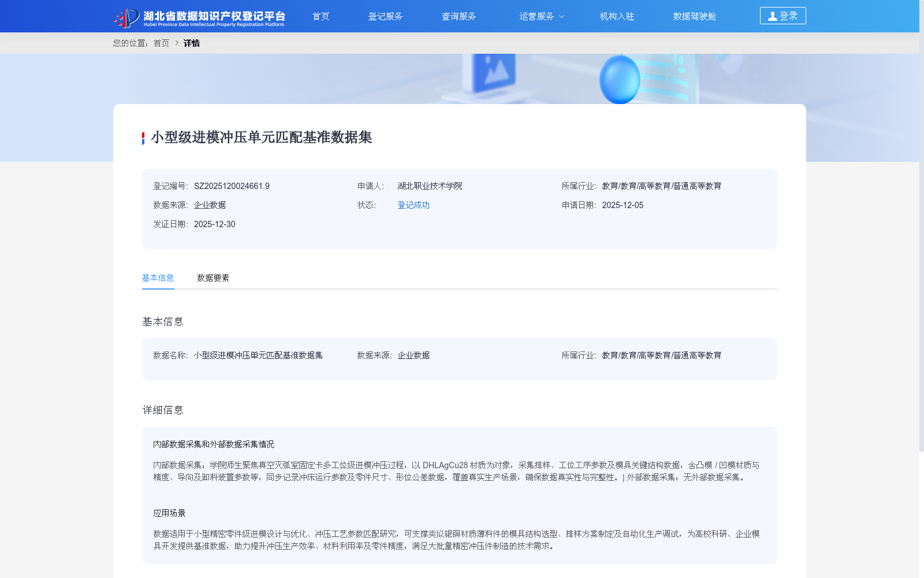Click the vertical page scrollbar
This screenshot has height=578, width=924.
(x=922, y=225)
